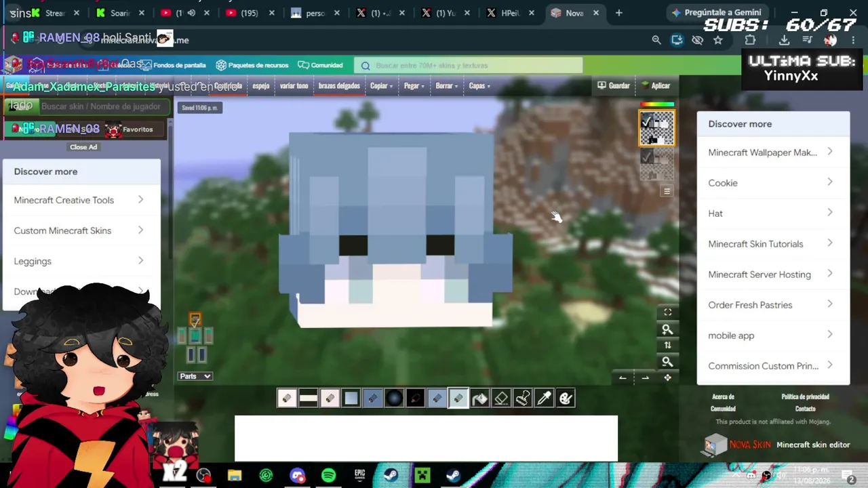Open Fondos de pantalla menu
Screen dimensions: 868x488
pyautogui.click(x=173, y=65)
